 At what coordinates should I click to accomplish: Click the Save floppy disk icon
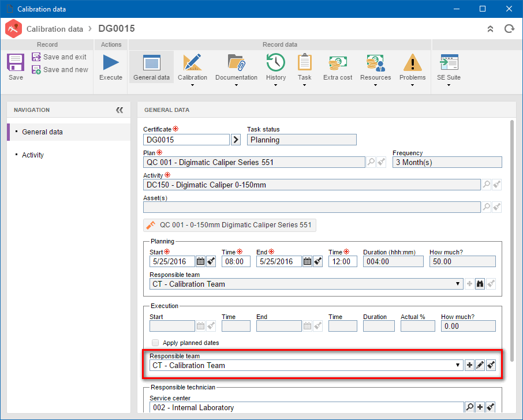coord(16,62)
